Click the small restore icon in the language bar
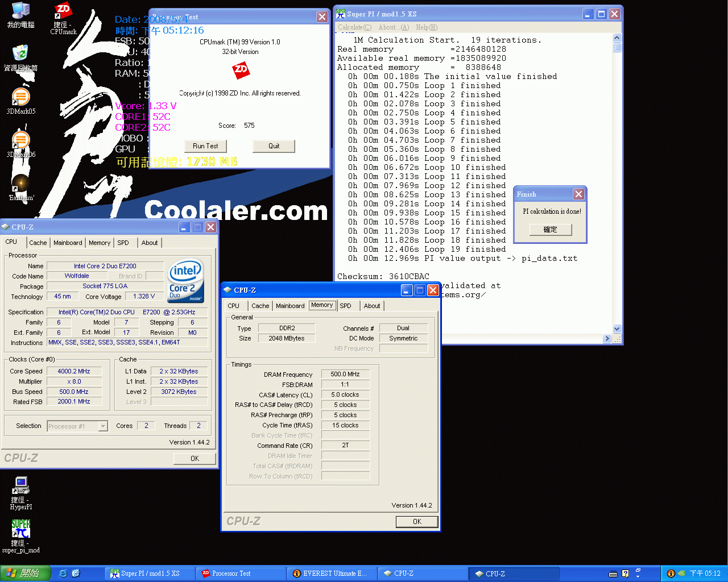This screenshot has height=582, width=728. [x=638, y=570]
